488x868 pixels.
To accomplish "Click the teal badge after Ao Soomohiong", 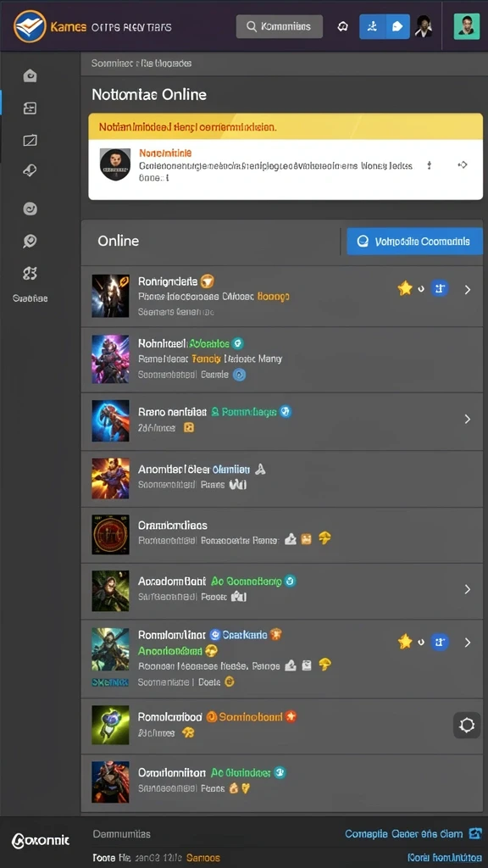I will coord(291,581).
